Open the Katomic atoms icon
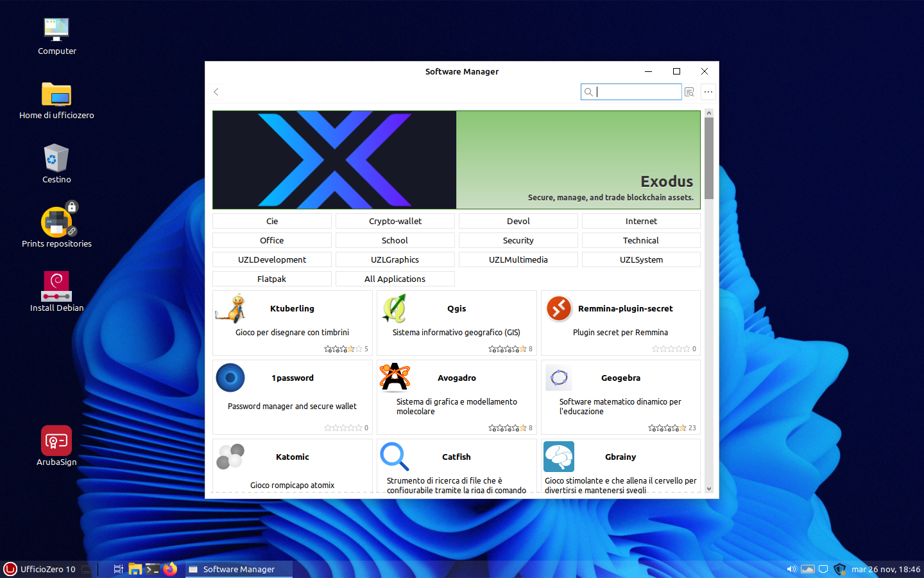Viewport: 924px width, 578px height. [230, 457]
